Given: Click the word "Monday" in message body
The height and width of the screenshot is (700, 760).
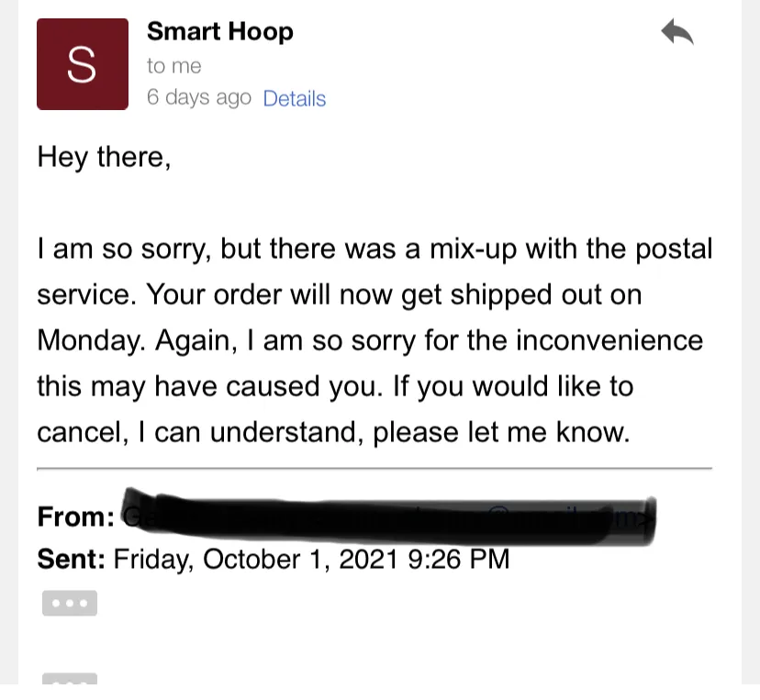Looking at the screenshot, I should 90,340.
